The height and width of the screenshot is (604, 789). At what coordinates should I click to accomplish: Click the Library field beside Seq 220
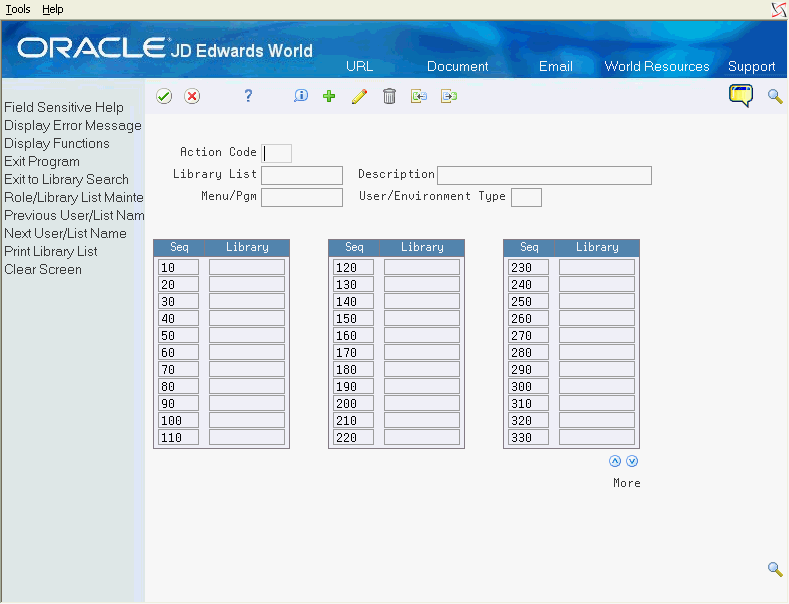[x=422, y=437]
